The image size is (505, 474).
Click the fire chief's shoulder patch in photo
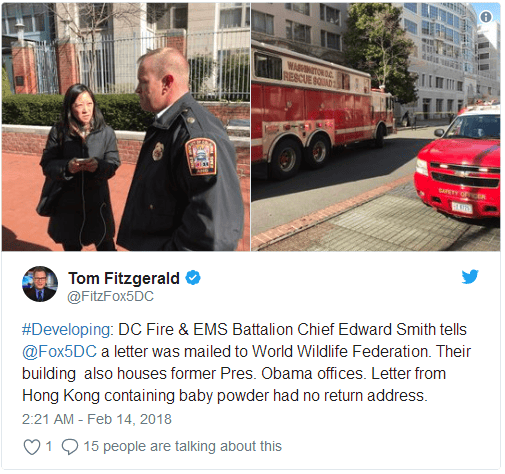coord(201,157)
